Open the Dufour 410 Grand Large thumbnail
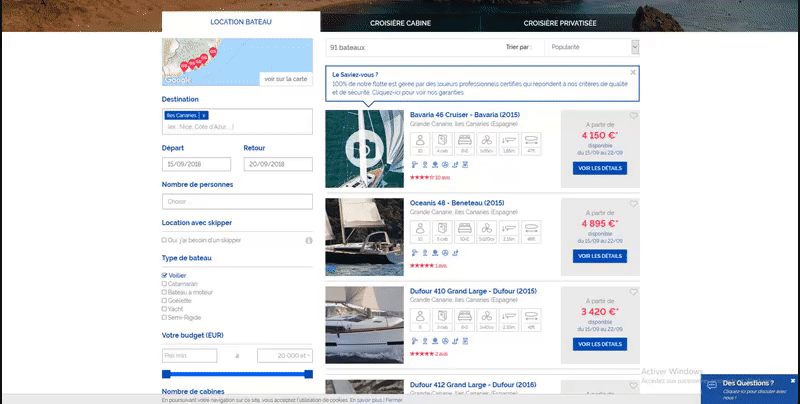This screenshot has height=404, width=800. point(364,325)
